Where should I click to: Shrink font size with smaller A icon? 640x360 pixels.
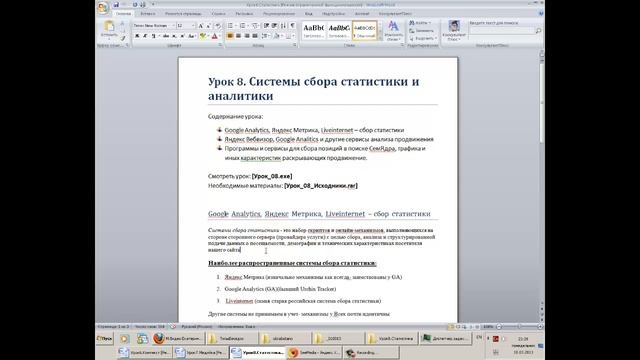[208, 26]
